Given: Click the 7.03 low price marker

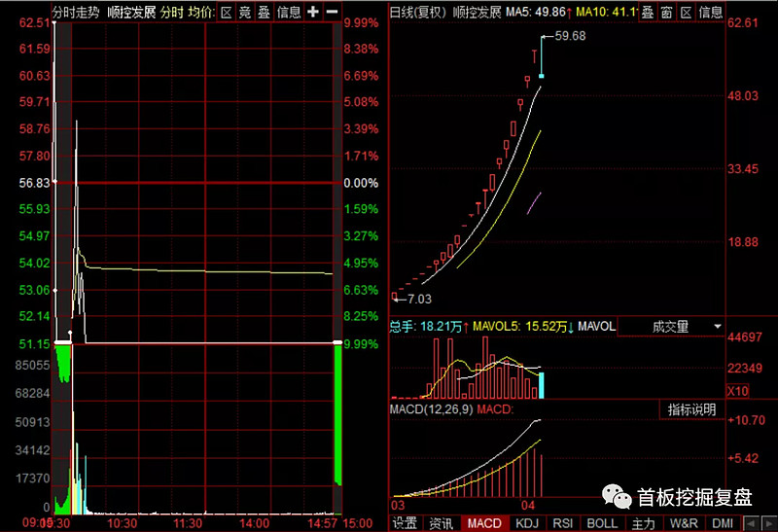Looking at the screenshot, I should click(419, 300).
